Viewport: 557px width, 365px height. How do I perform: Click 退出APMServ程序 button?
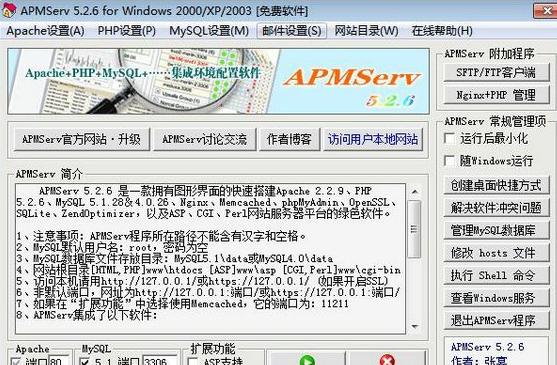point(496,321)
